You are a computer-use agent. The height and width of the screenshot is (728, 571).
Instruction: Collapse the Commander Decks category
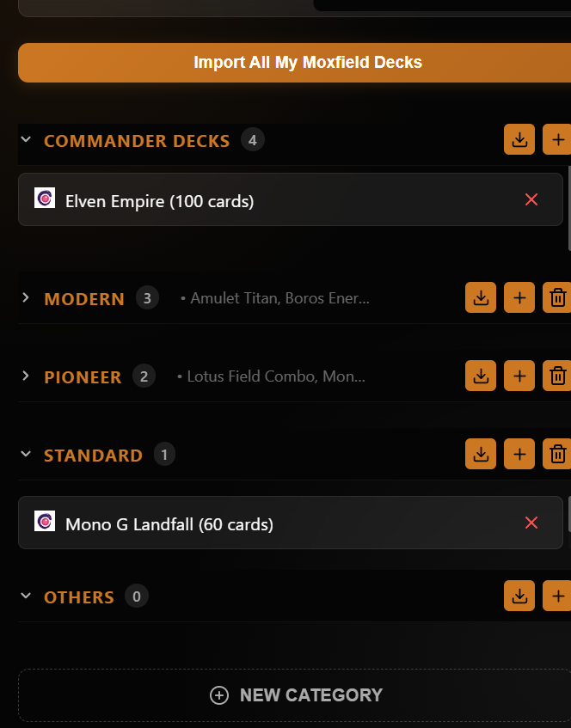coord(26,139)
